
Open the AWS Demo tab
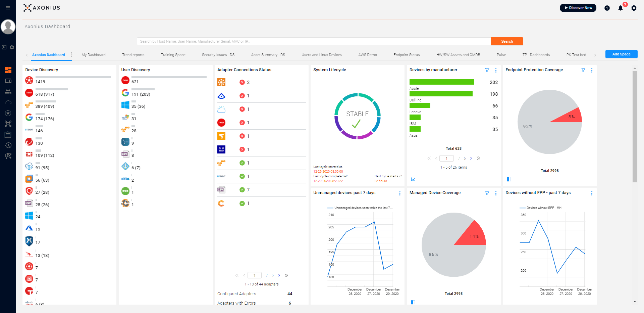pyautogui.click(x=368, y=55)
